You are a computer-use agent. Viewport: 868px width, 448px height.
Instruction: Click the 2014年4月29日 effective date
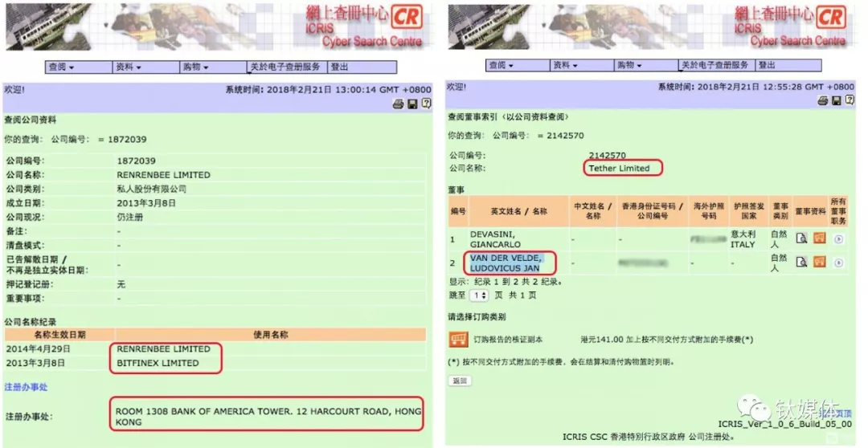pyautogui.click(x=39, y=349)
